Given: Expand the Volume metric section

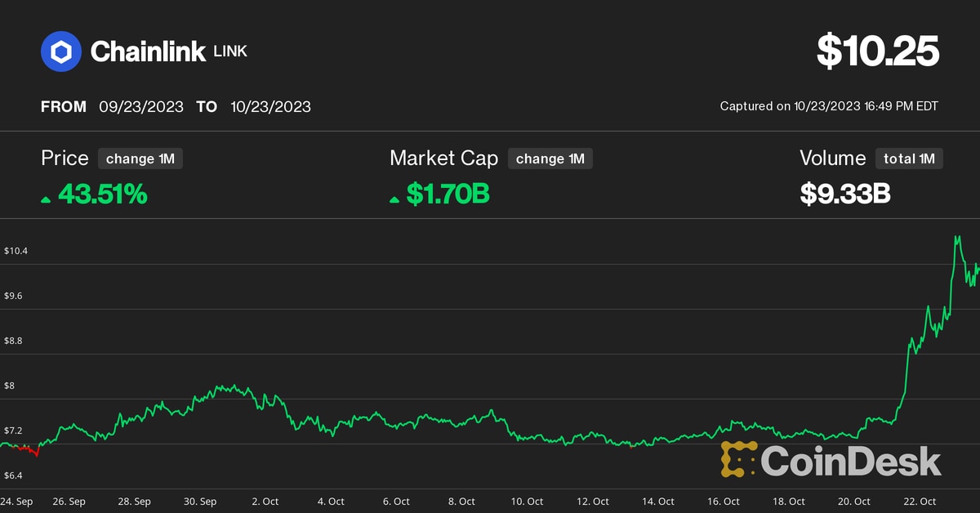Looking at the screenshot, I should (832, 158).
